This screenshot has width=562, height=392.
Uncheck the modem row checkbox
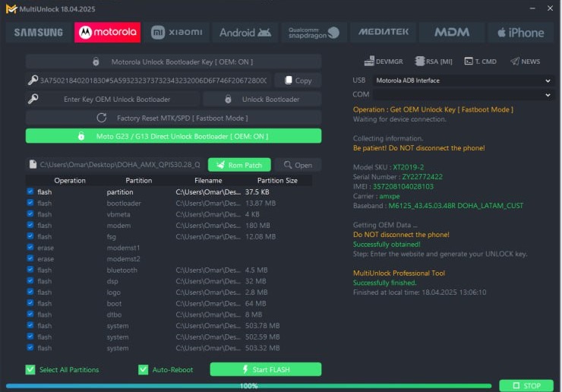click(30, 225)
